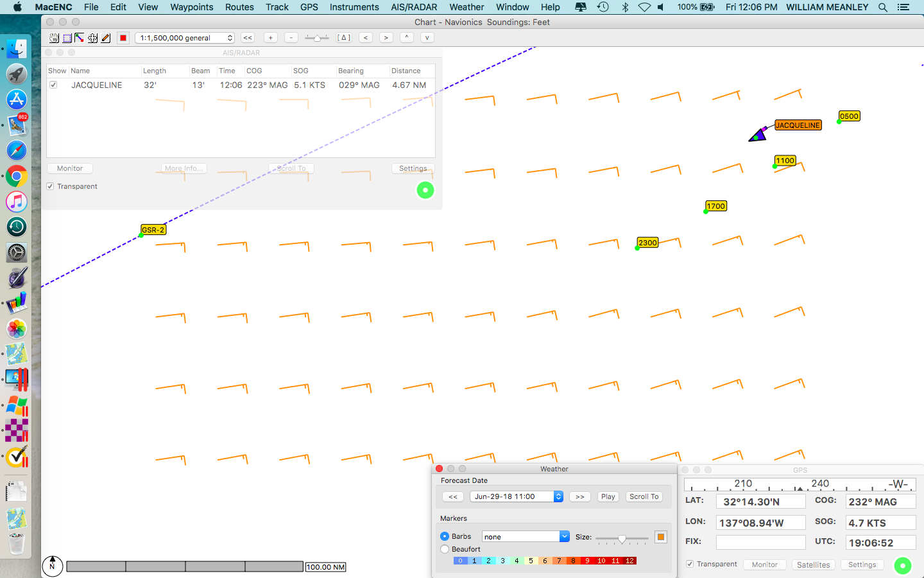Image resolution: width=924 pixels, height=578 pixels.
Task: Open the Forecast Date dropdown
Action: pyautogui.click(x=517, y=496)
